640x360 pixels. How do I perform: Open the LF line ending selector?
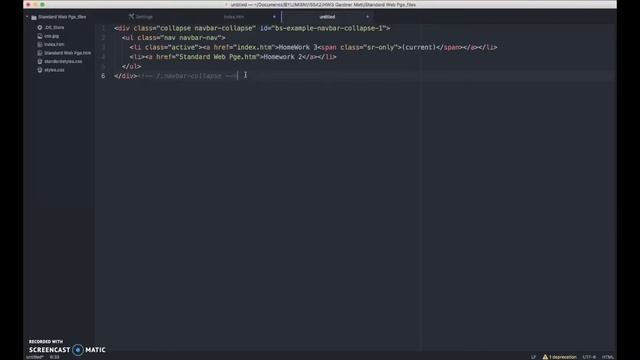(533, 357)
